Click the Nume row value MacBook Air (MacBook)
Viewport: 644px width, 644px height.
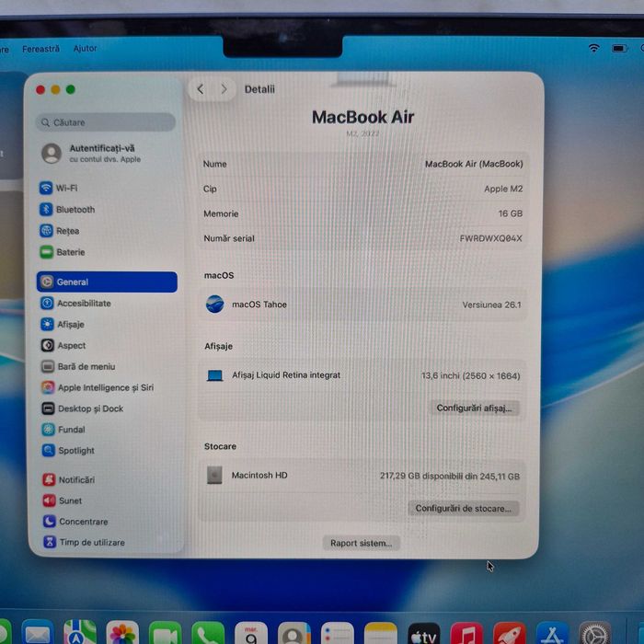(x=474, y=164)
